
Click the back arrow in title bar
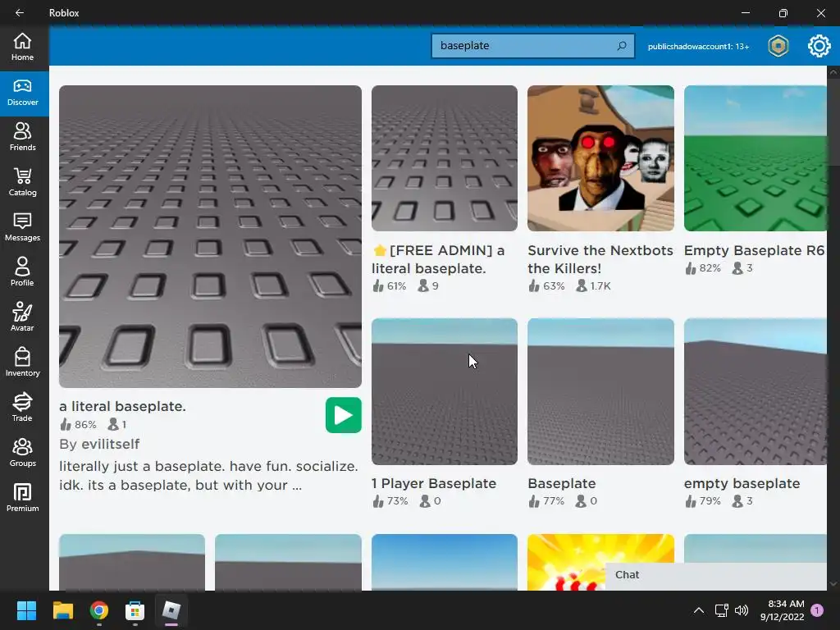click(x=20, y=12)
